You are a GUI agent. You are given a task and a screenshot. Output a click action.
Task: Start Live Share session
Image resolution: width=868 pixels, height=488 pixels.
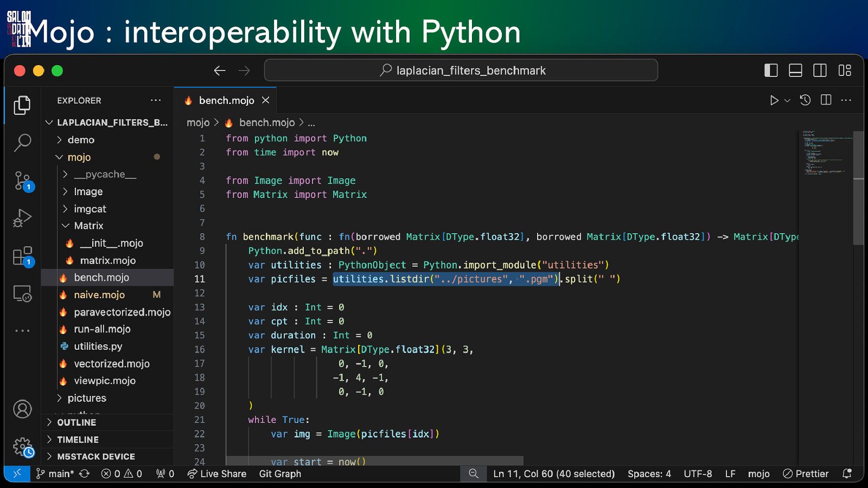(217, 474)
